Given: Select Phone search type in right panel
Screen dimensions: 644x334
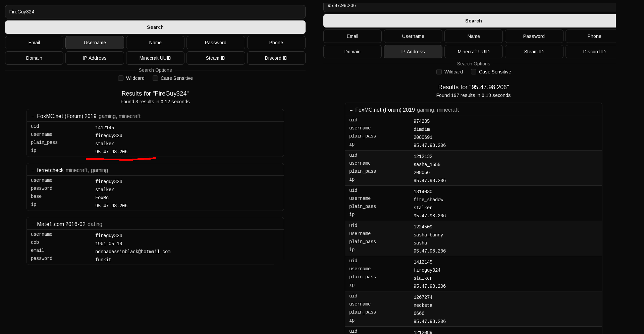Looking at the screenshot, I should (x=591, y=36).
